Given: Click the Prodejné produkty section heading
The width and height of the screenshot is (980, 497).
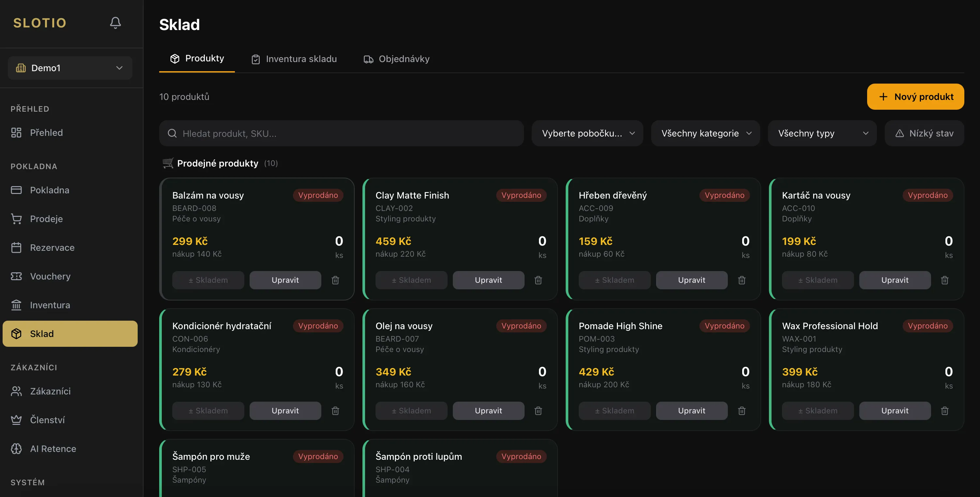Looking at the screenshot, I should [x=218, y=163].
